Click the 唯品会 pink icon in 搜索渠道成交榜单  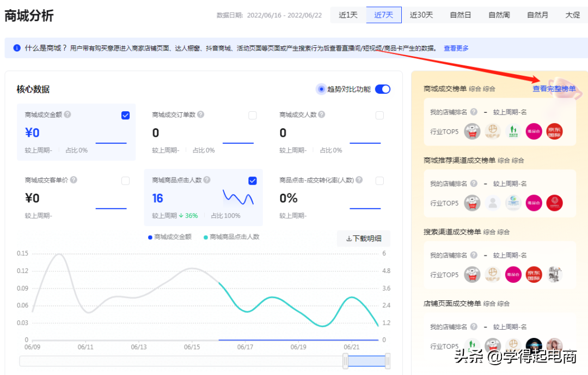(513, 275)
